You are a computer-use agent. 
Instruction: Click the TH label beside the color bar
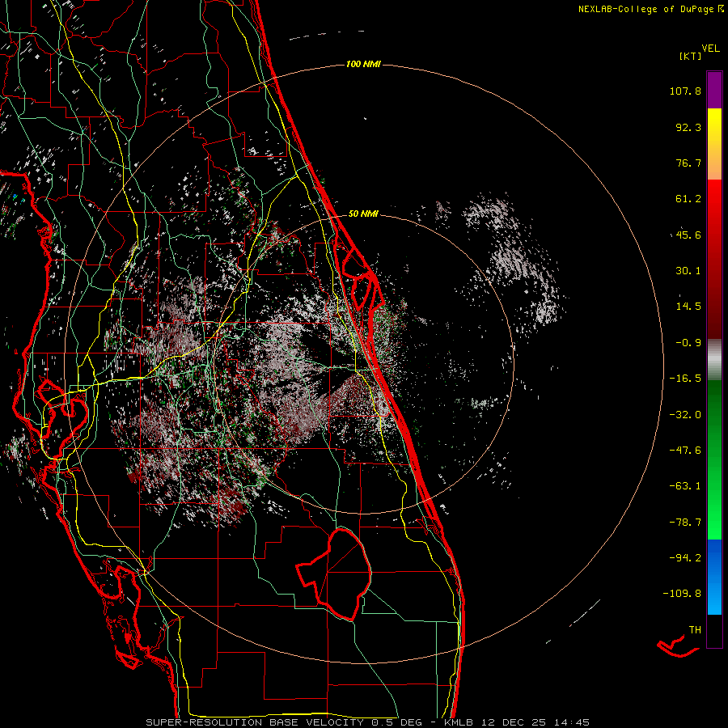695,630
